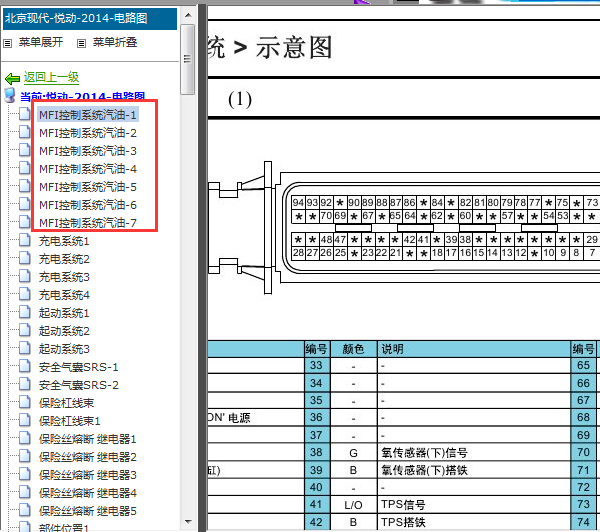This screenshot has width=600, height=532.
Task: Open MFI控制系统汽油-5 diagram
Action: 88,187
